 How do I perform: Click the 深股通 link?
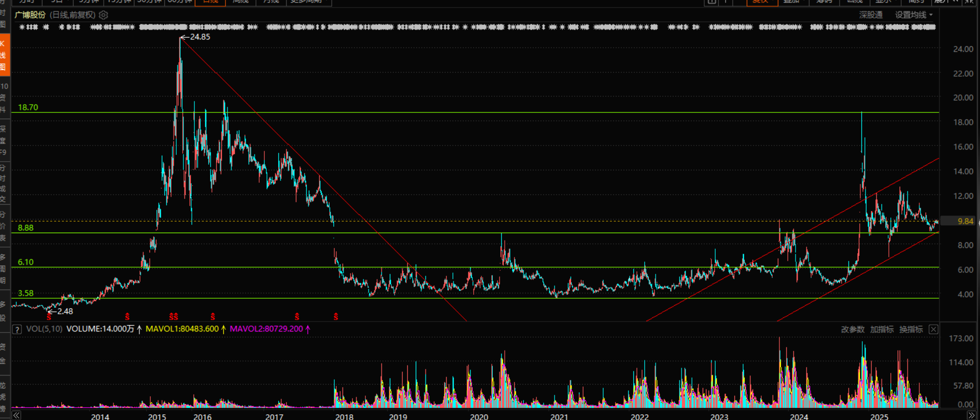(871, 15)
